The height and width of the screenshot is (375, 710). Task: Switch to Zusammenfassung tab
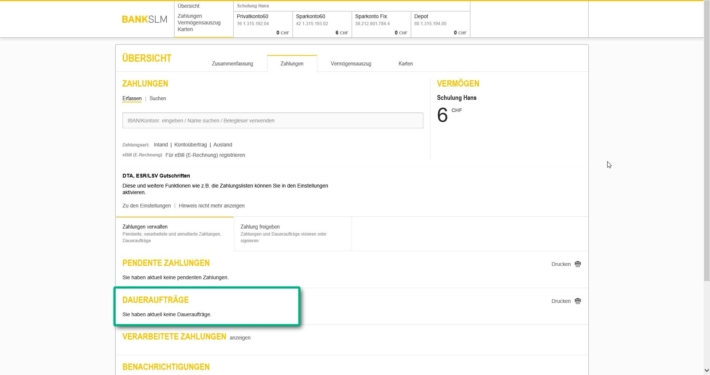point(232,64)
